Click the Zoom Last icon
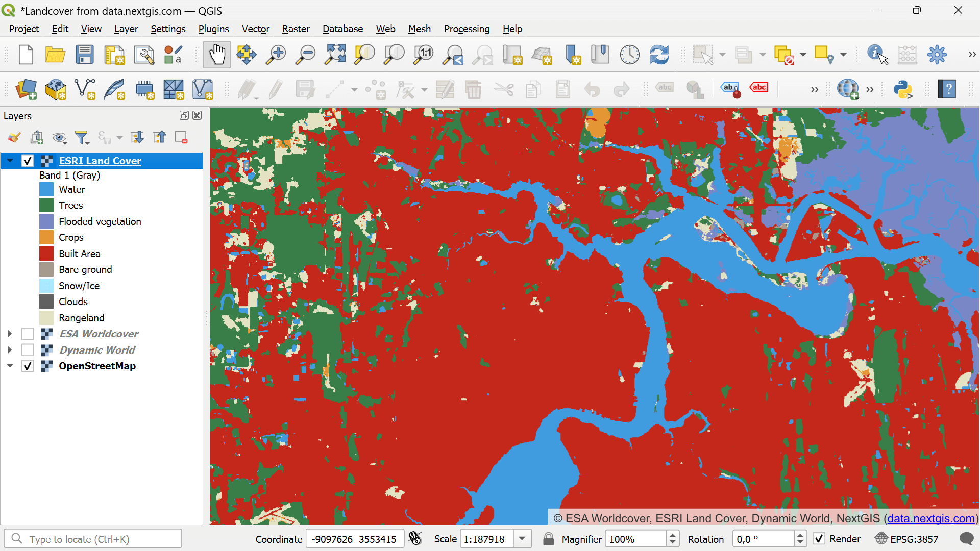This screenshot has height=551, width=980. pyautogui.click(x=453, y=55)
